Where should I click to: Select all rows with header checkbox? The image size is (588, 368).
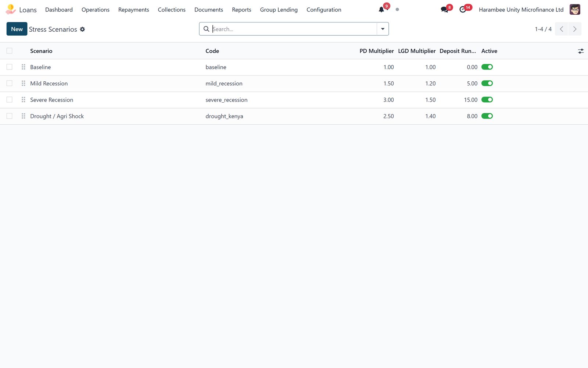(10, 51)
